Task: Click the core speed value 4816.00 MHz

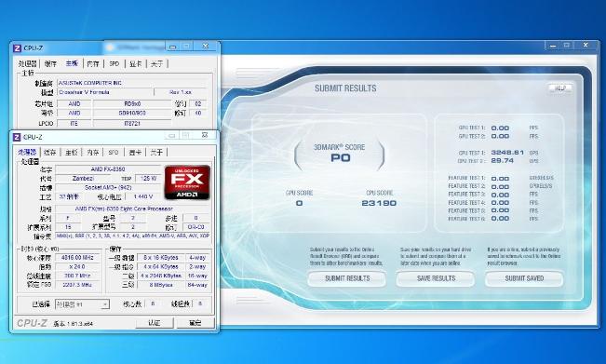Action: 77,258
